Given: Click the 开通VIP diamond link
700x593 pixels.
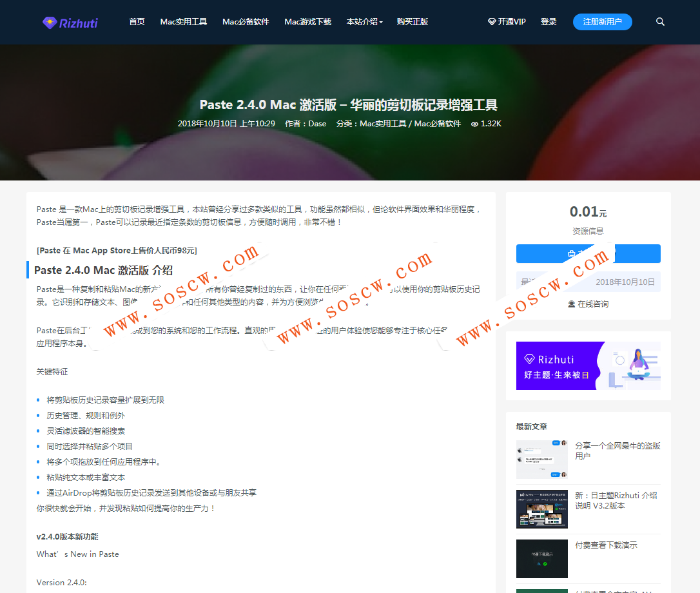Looking at the screenshot, I should [x=507, y=22].
